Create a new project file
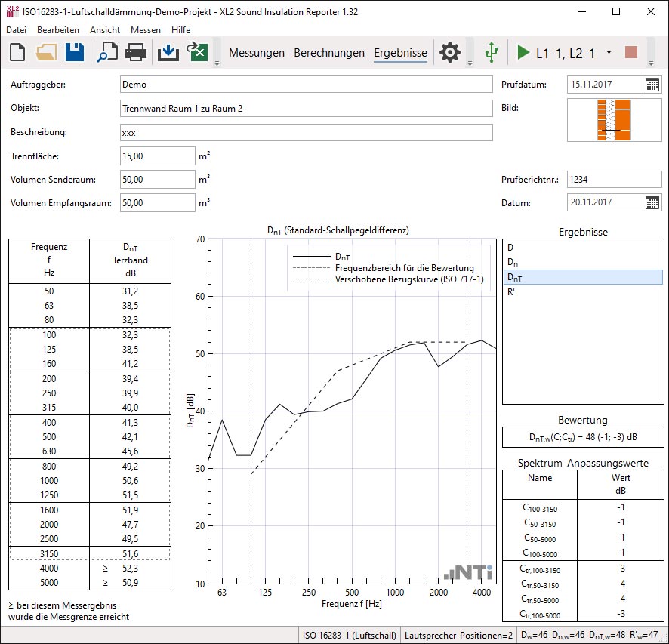The image size is (669, 644). coord(17,53)
